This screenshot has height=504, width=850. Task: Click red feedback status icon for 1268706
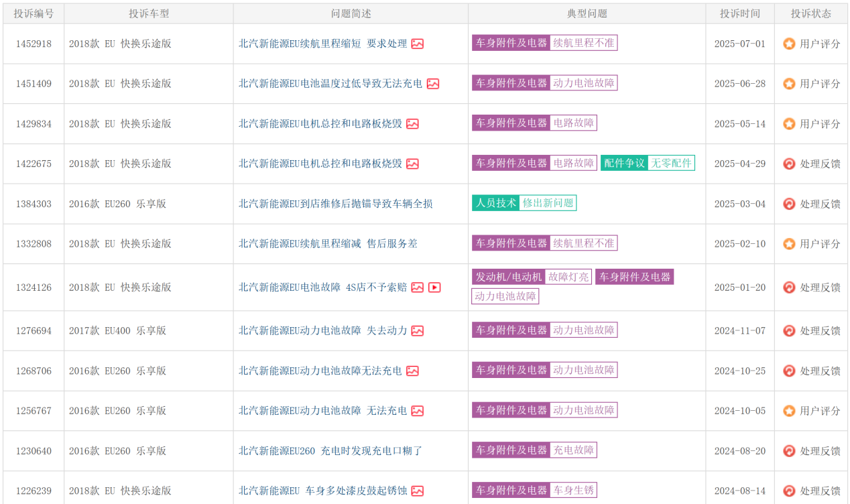click(x=789, y=371)
